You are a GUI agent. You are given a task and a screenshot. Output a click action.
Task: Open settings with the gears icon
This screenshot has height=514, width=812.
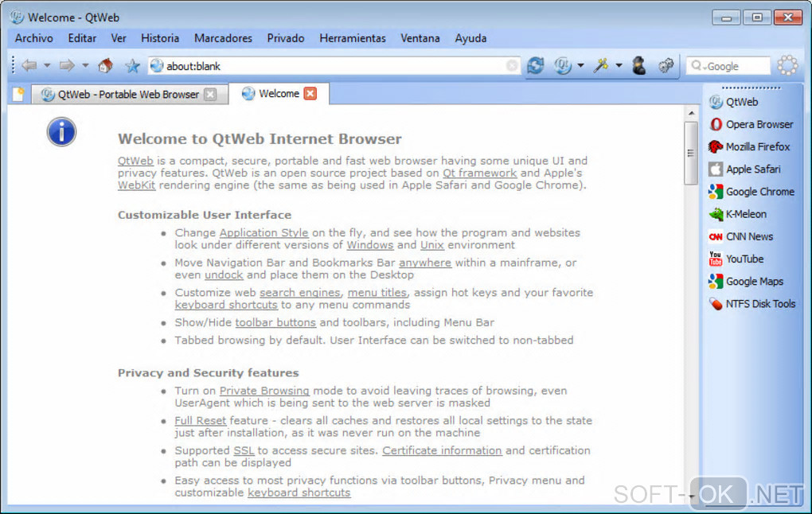(666, 66)
